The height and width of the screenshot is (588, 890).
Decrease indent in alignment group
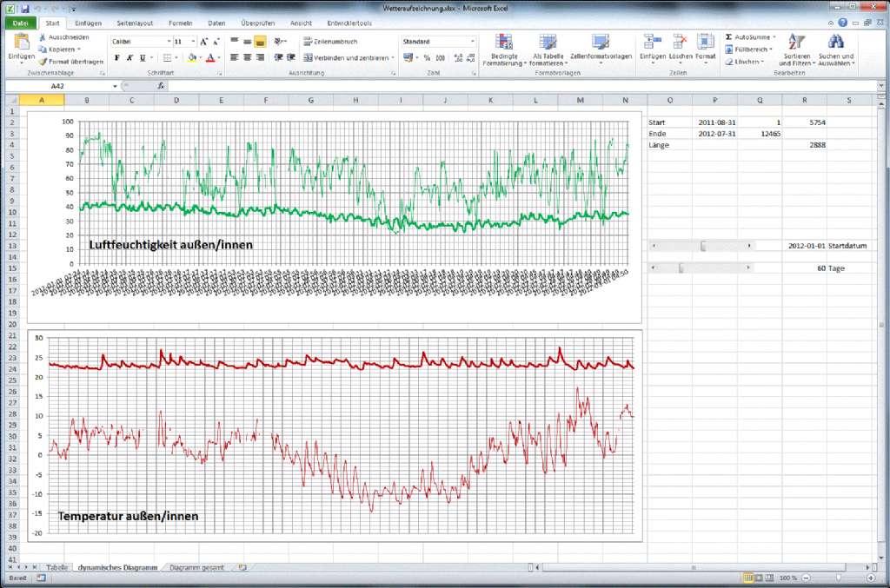279,58
